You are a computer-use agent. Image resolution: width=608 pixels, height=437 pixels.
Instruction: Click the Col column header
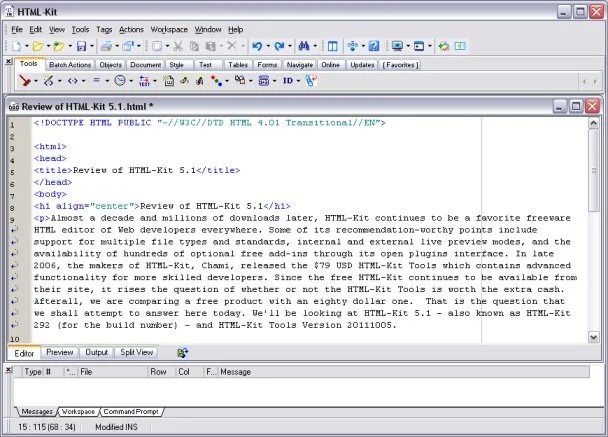click(189, 372)
